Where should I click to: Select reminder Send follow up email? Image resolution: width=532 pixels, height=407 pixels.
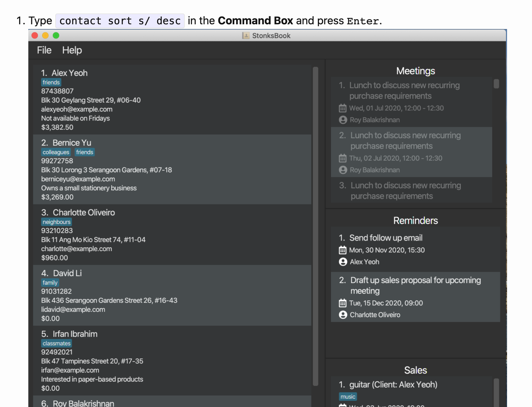[x=415, y=249]
